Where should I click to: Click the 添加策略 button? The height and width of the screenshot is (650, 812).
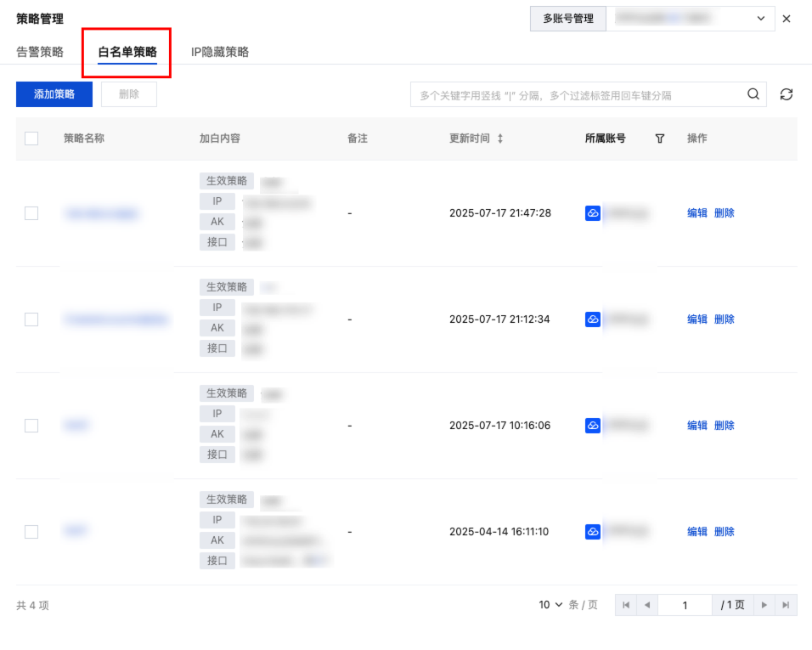click(54, 94)
